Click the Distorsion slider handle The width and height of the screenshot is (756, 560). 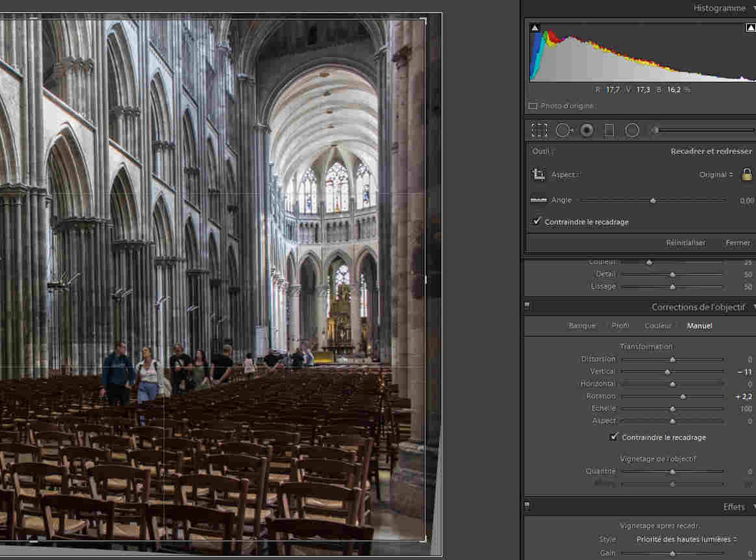[x=673, y=359]
